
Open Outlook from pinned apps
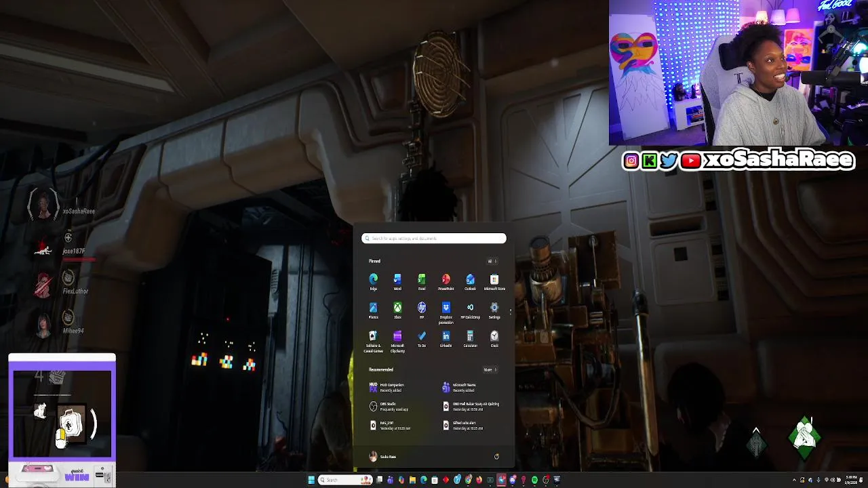click(x=470, y=282)
